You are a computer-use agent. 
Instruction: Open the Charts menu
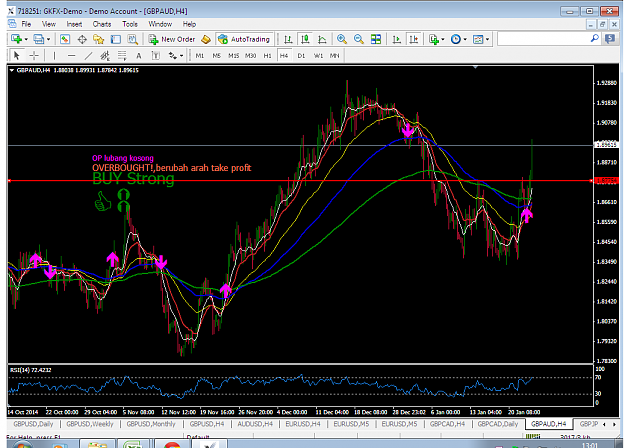coord(102,24)
